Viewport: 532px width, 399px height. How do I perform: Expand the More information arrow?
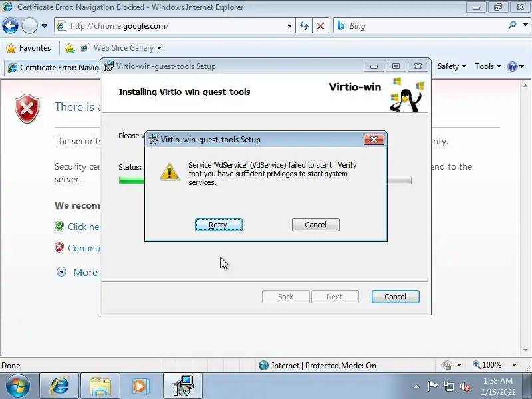[x=61, y=272]
